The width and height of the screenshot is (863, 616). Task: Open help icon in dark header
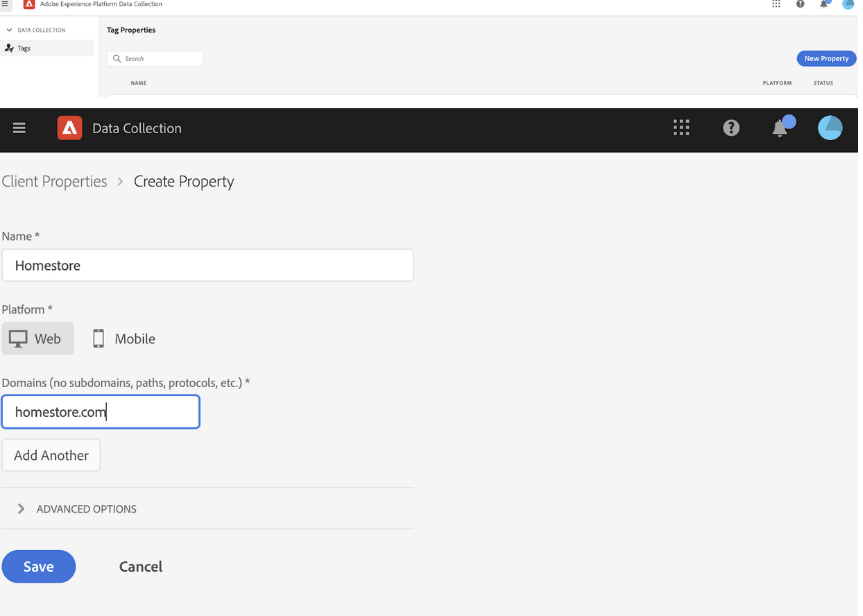pos(731,128)
